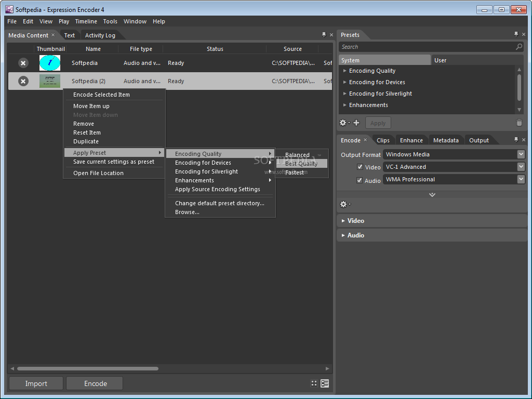Add a new preset with plus icon

356,123
